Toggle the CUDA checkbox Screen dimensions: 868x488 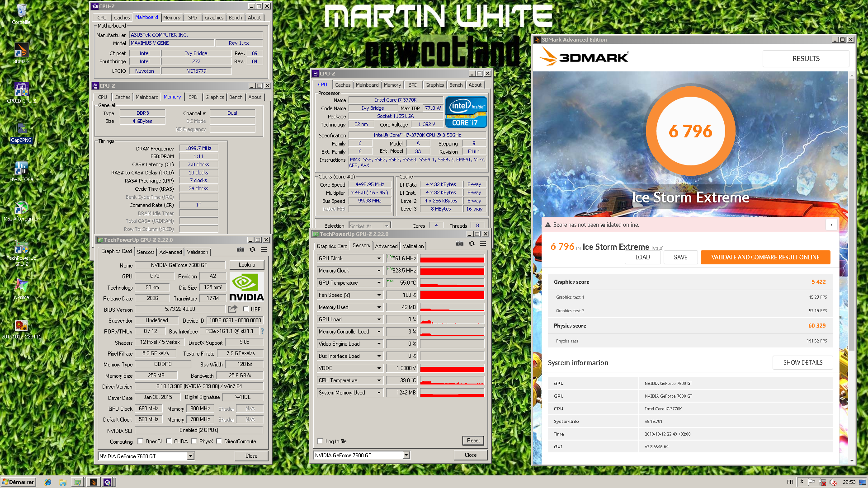click(169, 441)
